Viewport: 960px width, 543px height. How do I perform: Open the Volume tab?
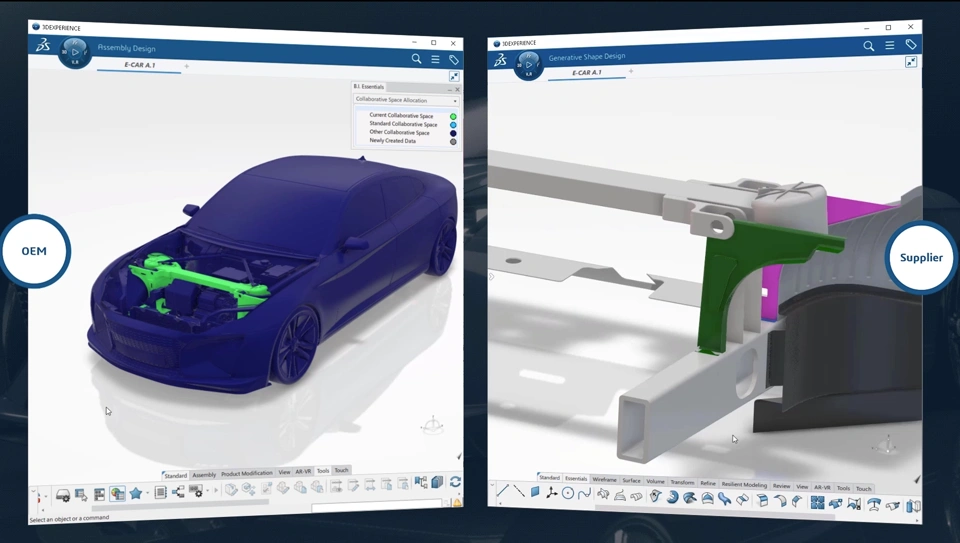(655, 481)
